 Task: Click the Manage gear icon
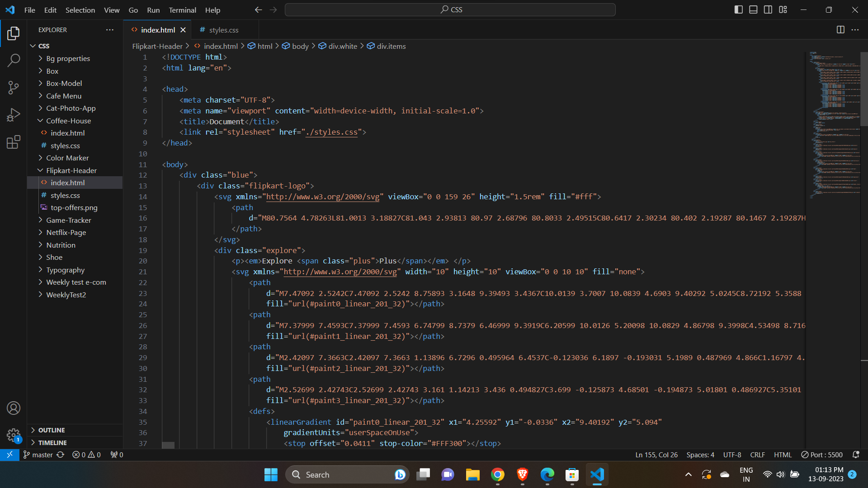point(14,435)
